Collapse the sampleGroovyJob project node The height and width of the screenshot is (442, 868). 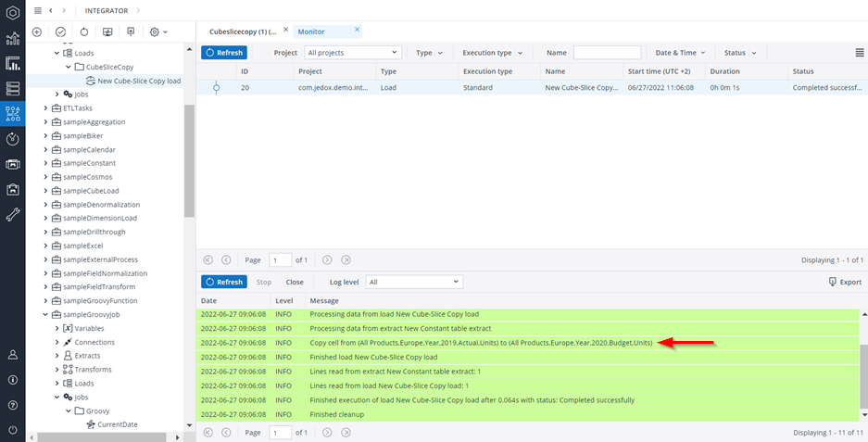(45, 315)
